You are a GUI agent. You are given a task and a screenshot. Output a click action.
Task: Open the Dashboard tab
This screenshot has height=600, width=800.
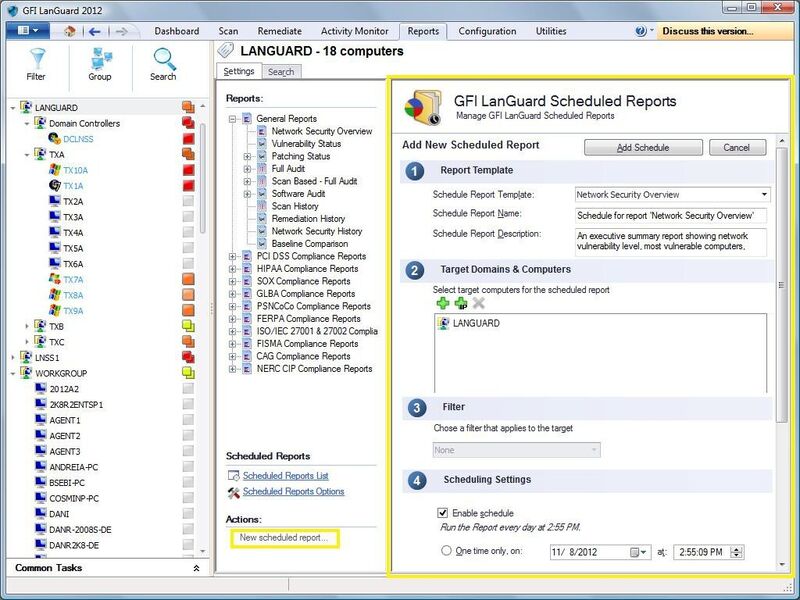click(x=177, y=31)
